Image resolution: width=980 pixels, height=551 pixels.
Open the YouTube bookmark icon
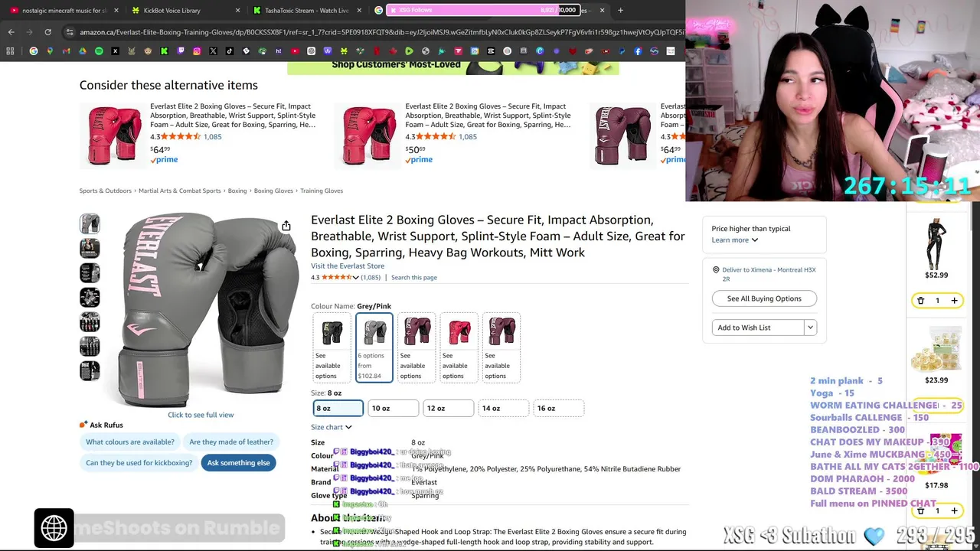click(295, 51)
